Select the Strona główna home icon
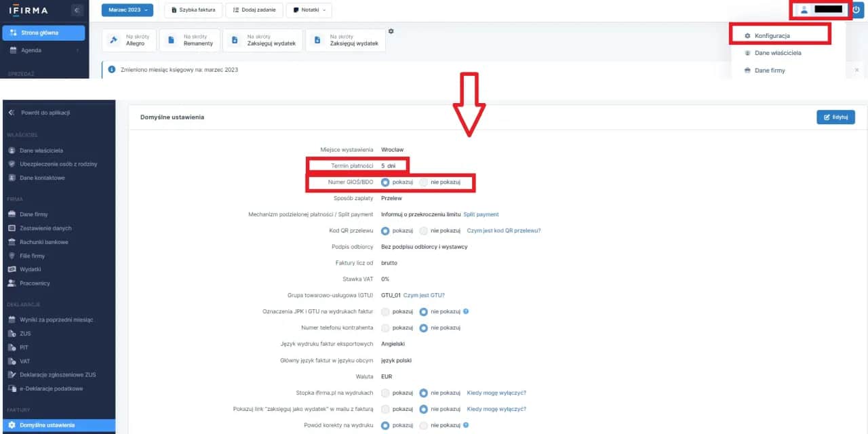 (14, 32)
